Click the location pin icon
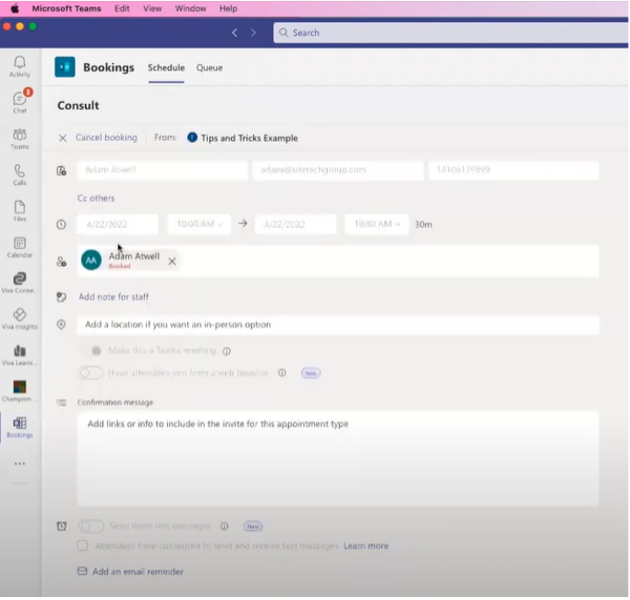The width and height of the screenshot is (630, 600). 61,325
